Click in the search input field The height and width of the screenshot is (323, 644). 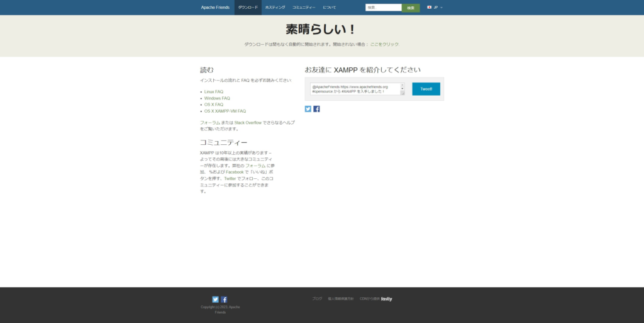pos(384,8)
